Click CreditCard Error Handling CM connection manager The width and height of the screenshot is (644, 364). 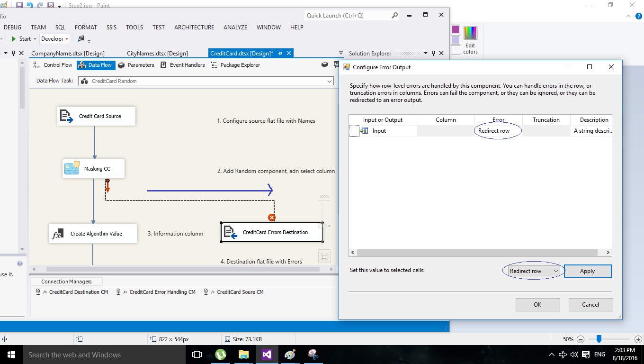[156, 292]
